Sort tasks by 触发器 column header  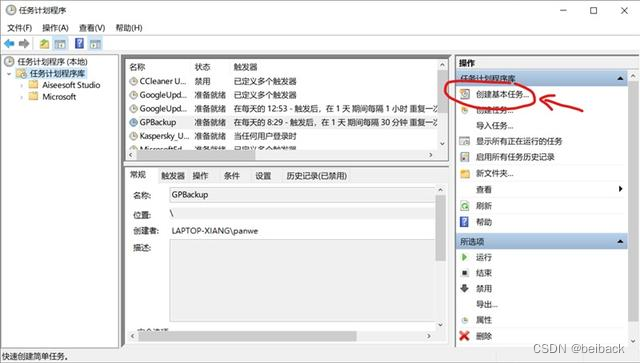tap(245, 67)
